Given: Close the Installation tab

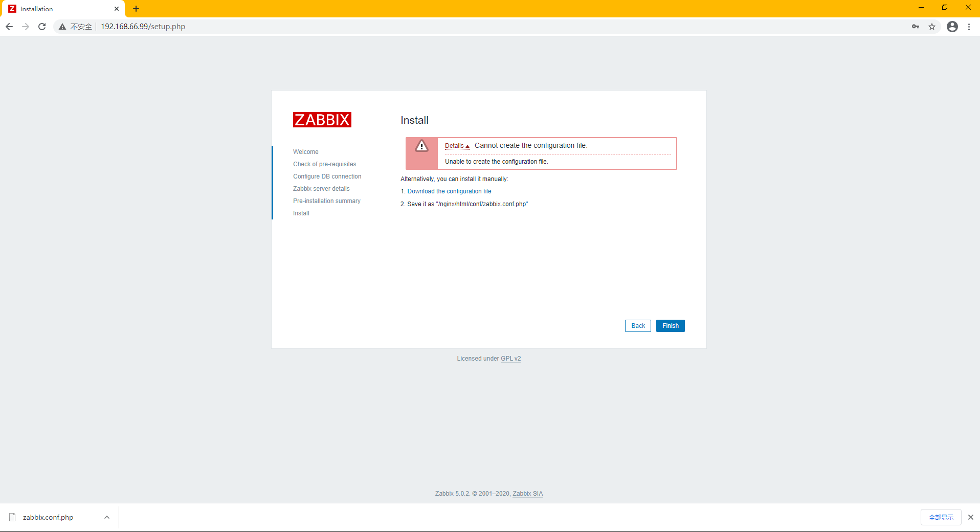Looking at the screenshot, I should pos(117,9).
